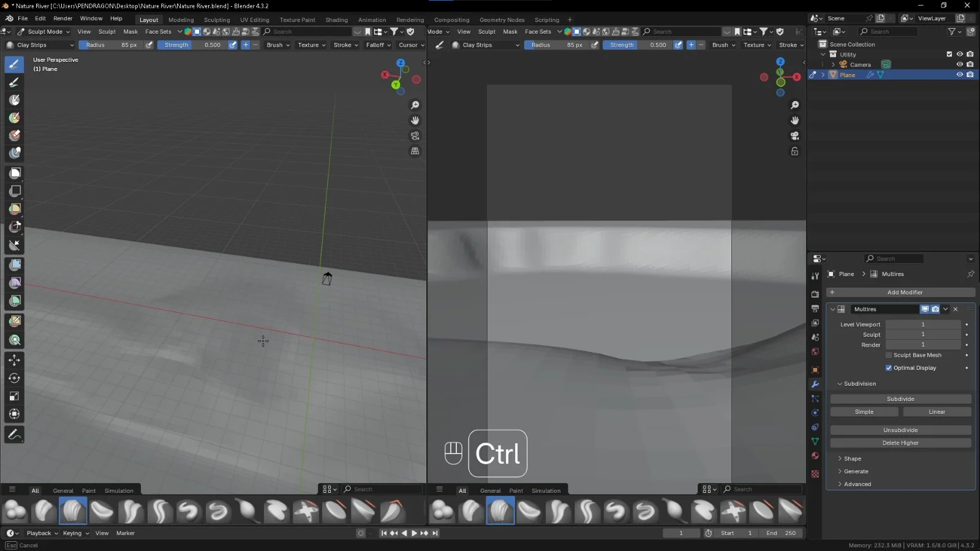
Task: Adjust the Strength slider value of 0.500
Action: [x=196, y=45]
